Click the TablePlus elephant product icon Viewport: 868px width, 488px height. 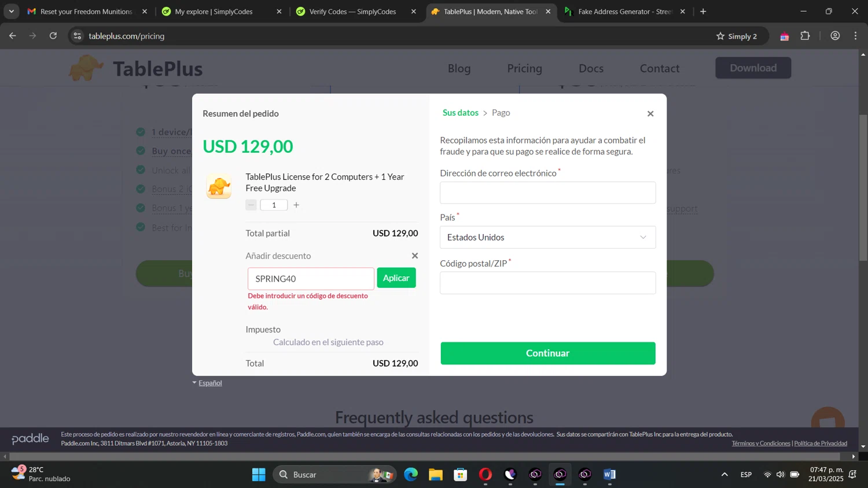coord(219,186)
